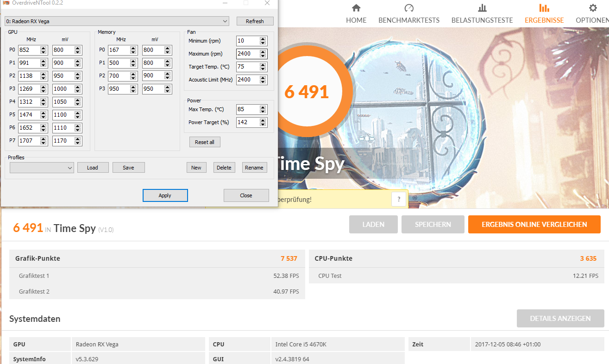Click the CPU-Punkte score 3 635
609x364 pixels.
(x=588, y=258)
